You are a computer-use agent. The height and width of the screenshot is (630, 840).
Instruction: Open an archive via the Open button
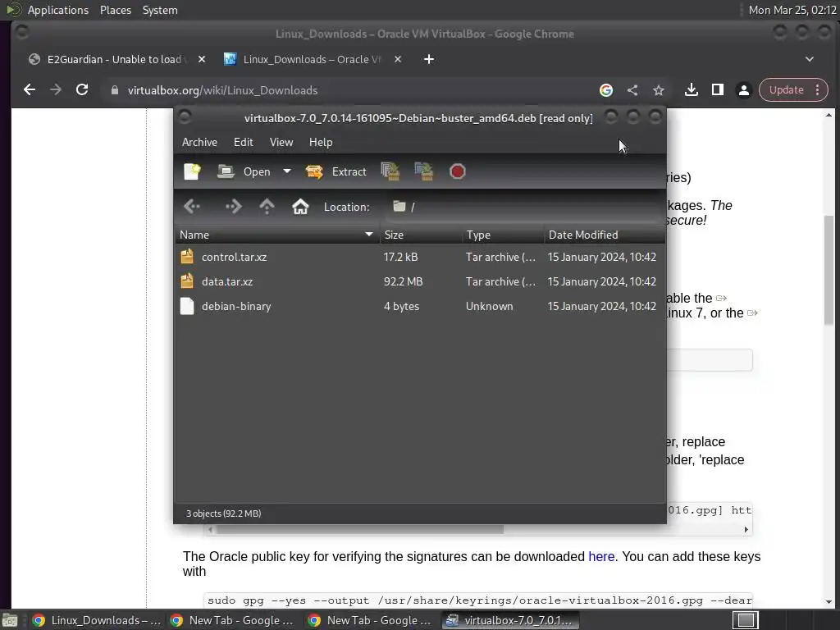coord(244,171)
